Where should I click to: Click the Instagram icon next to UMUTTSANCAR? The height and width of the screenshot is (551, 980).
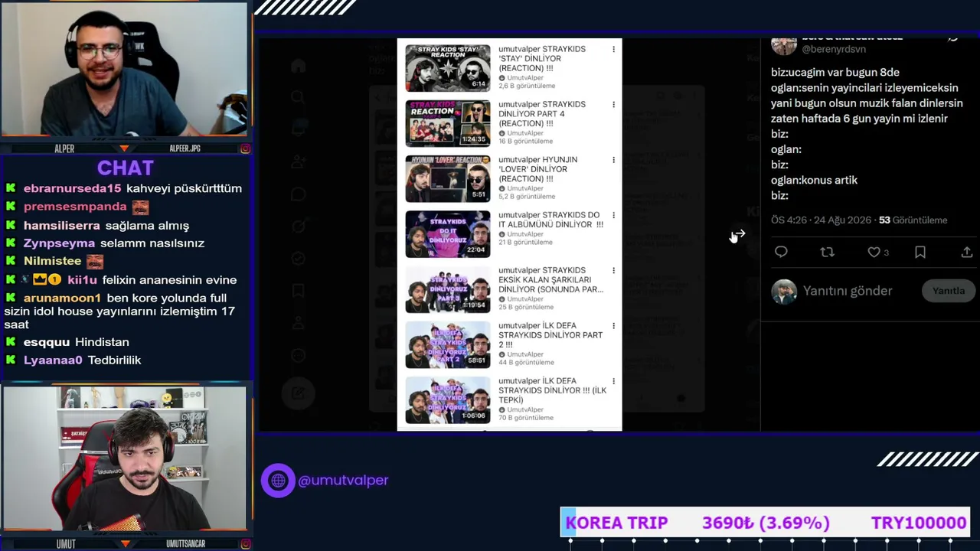pyautogui.click(x=245, y=544)
